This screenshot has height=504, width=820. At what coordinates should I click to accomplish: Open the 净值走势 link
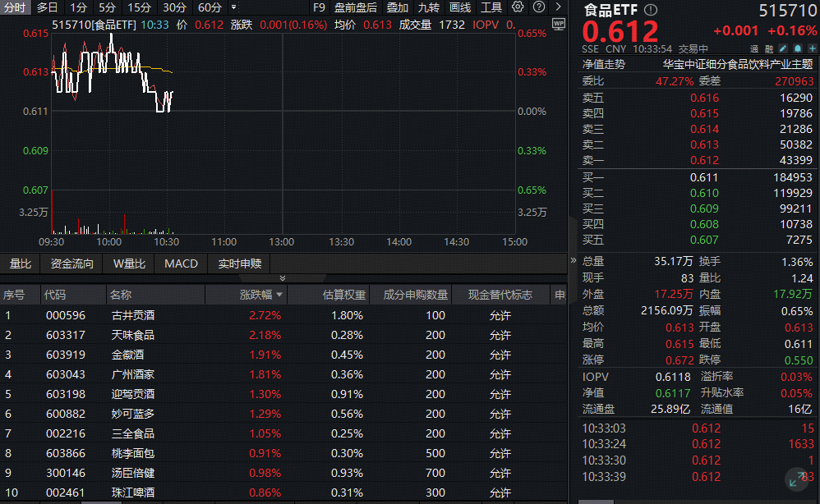pyautogui.click(x=604, y=64)
